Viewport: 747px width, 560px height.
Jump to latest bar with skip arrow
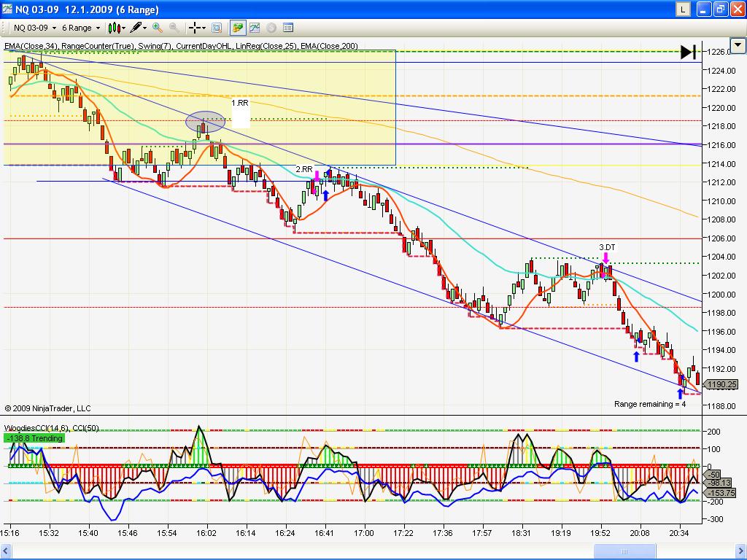click(688, 52)
